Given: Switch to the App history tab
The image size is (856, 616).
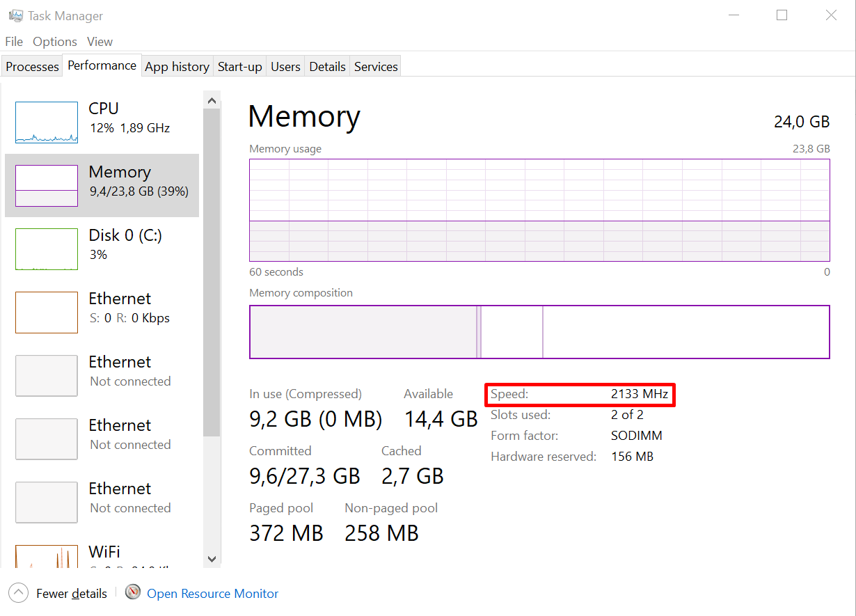Looking at the screenshot, I should 177,67.
